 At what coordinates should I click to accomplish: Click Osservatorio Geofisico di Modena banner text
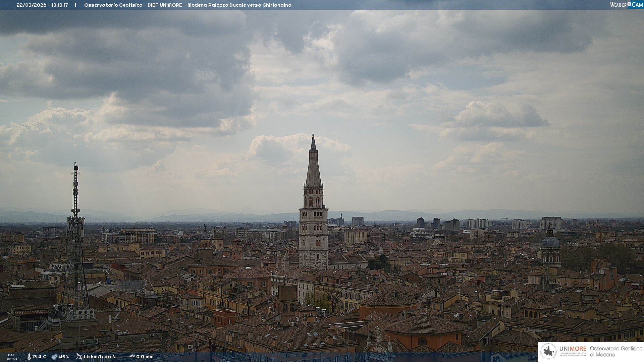tap(615, 352)
